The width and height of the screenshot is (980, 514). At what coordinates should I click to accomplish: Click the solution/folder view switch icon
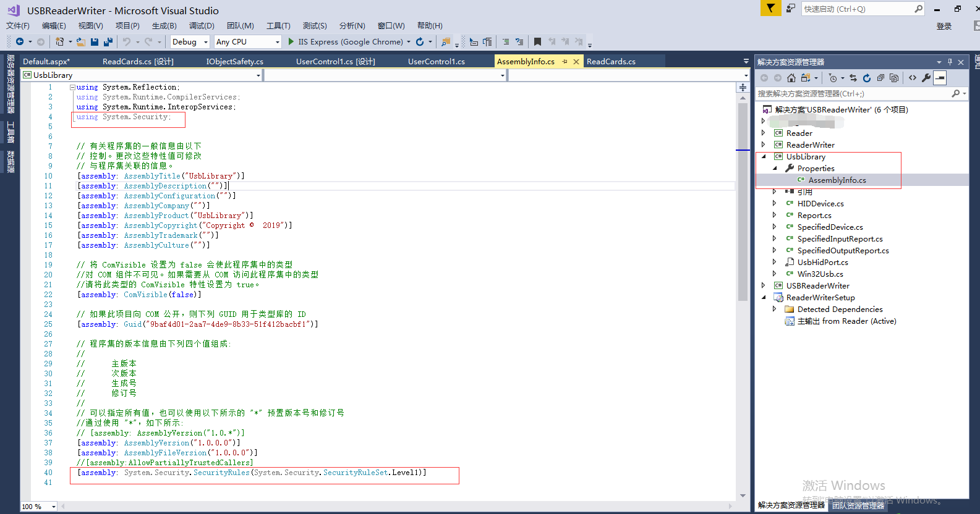[806, 78]
